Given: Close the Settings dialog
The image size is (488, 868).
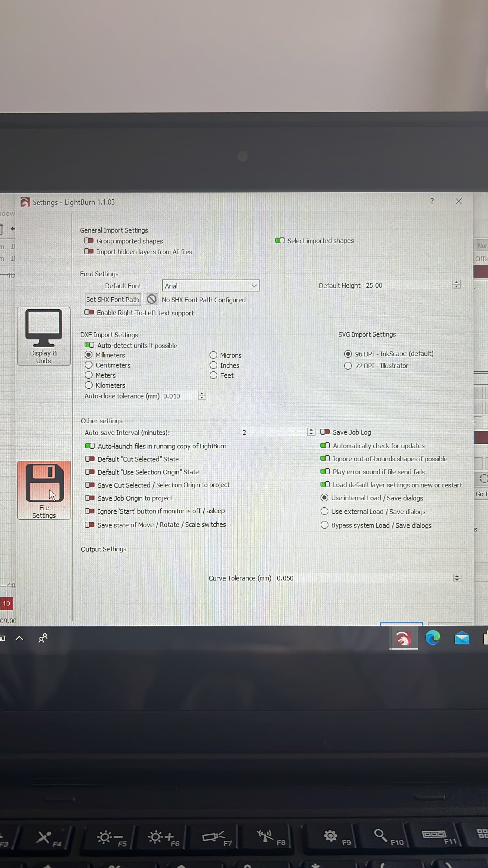Looking at the screenshot, I should 459,201.
